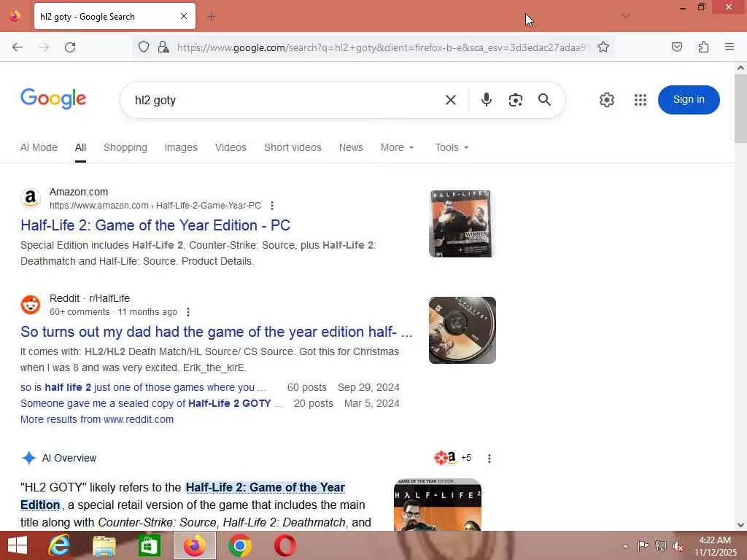Click the scrollbar down arrow

point(740,525)
